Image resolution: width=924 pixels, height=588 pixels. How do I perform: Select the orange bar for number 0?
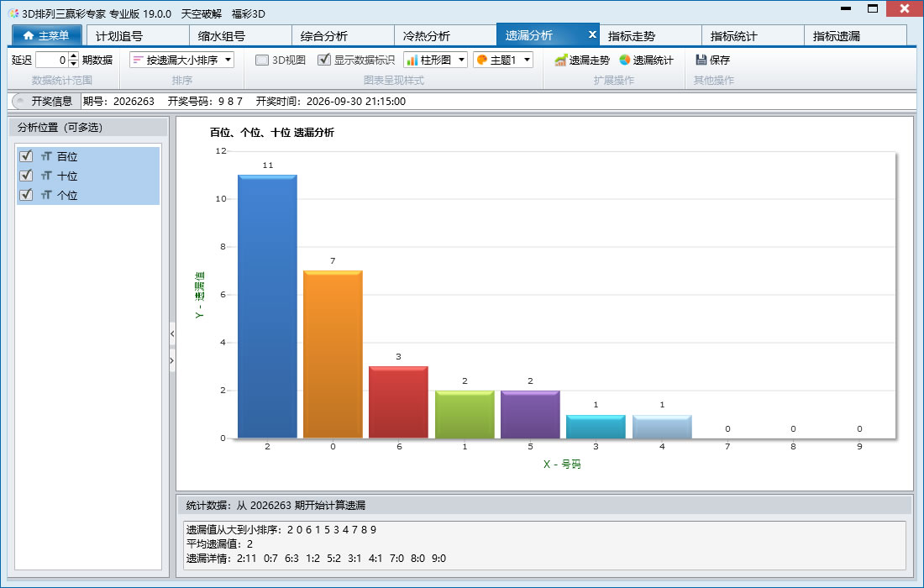[x=333, y=354]
